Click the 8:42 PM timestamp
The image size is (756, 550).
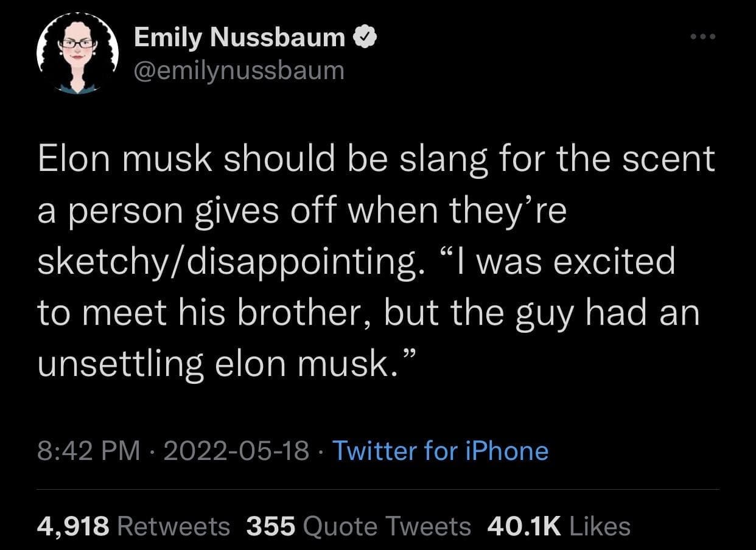89,451
